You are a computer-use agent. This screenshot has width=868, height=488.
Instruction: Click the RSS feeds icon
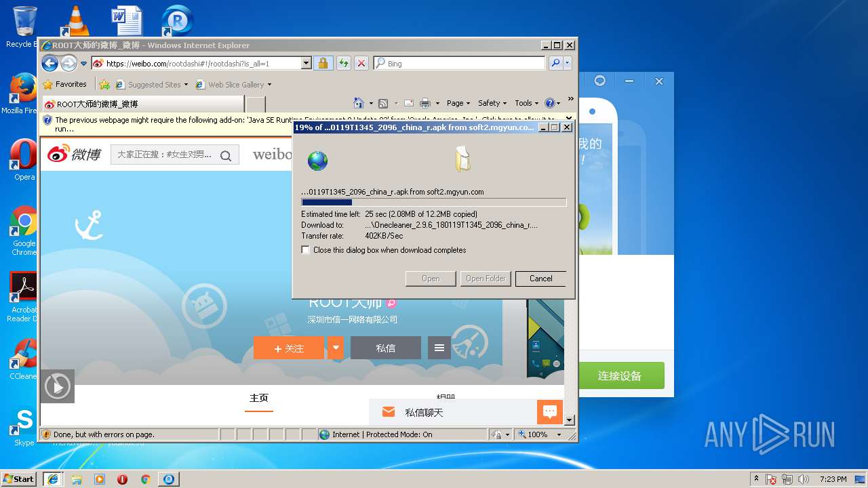click(x=383, y=103)
